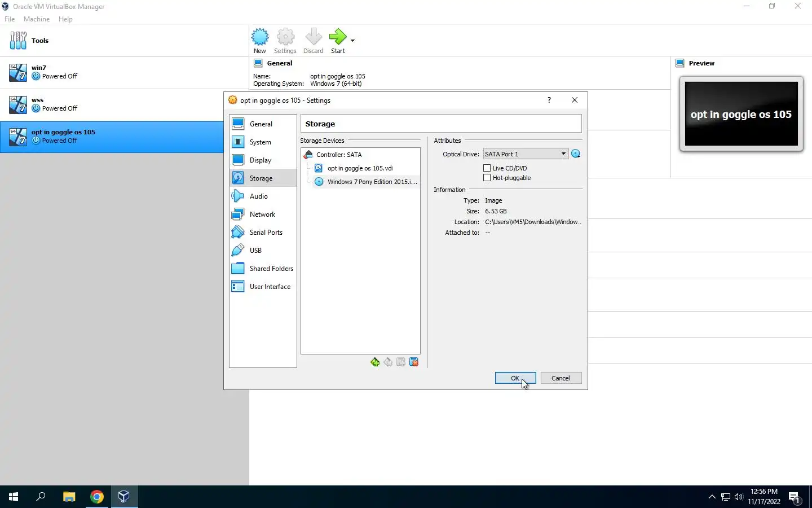Screen dimensions: 812x508
Task: Click the New virtual machine icon
Action: pos(259,41)
